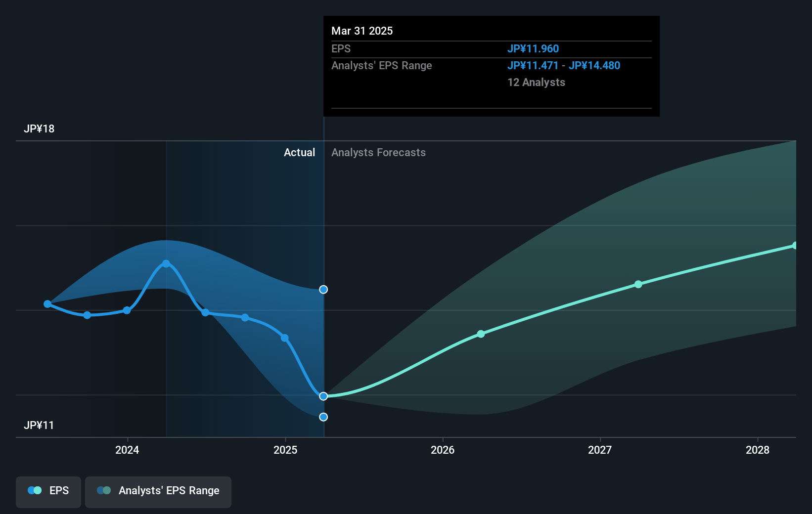Click the EPS data point in autumn 2024
The height and width of the screenshot is (514, 812).
(x=245, y=318)
